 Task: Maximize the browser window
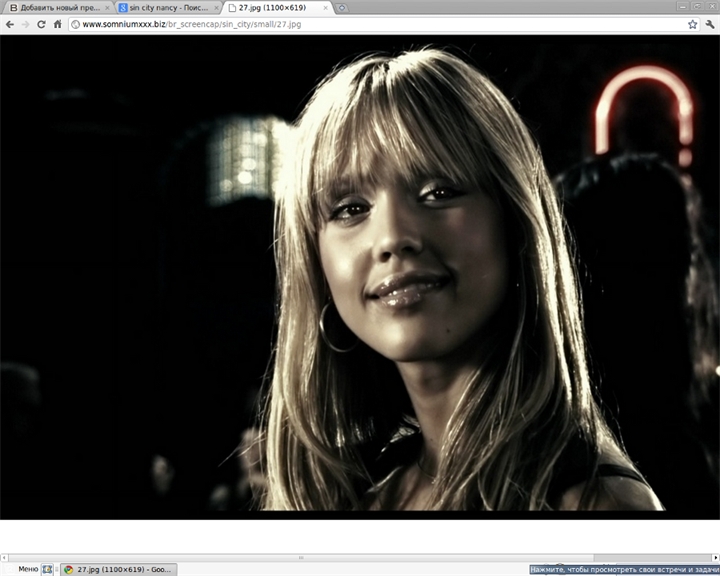pos(698,6)
